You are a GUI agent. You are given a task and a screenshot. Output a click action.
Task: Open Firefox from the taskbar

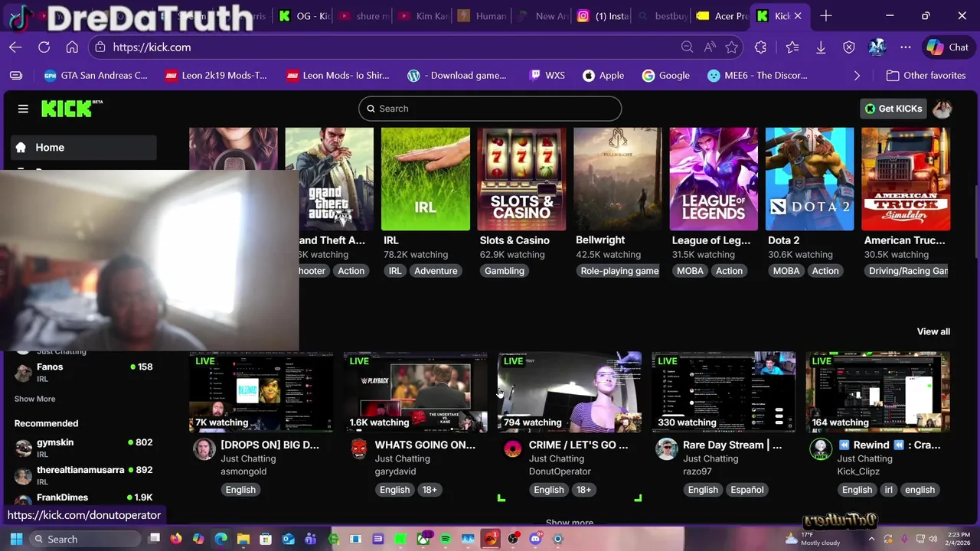[x=176, y=539]
